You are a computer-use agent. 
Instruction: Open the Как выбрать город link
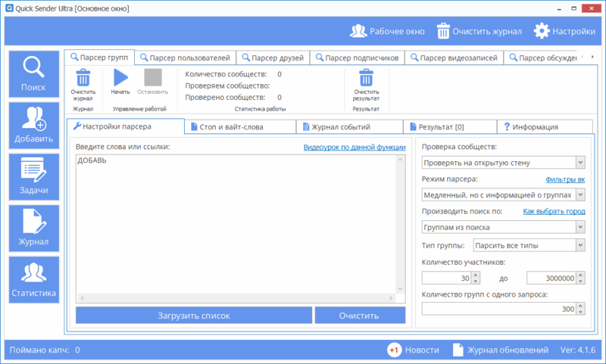point(553,212)
